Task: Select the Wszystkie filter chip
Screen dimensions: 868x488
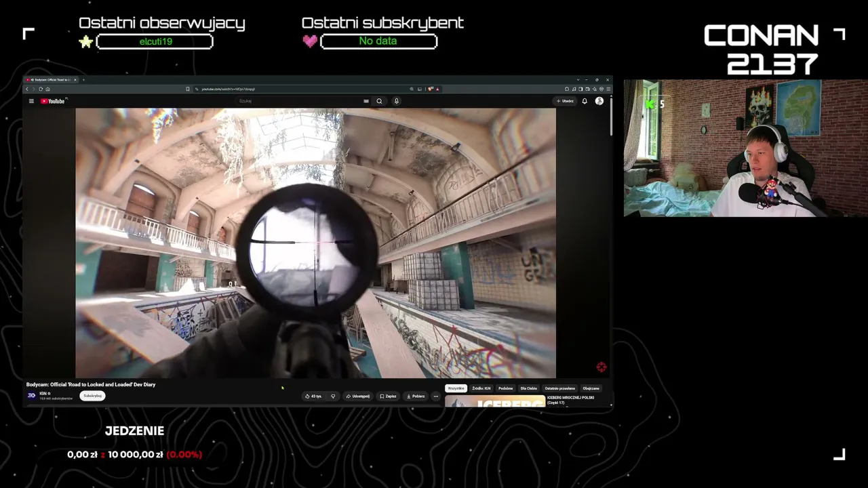Action: (x=456, y=388)
